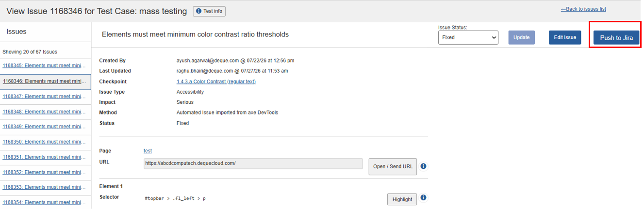
Task: Click the Edit Issue button
Action: (565, 37)
